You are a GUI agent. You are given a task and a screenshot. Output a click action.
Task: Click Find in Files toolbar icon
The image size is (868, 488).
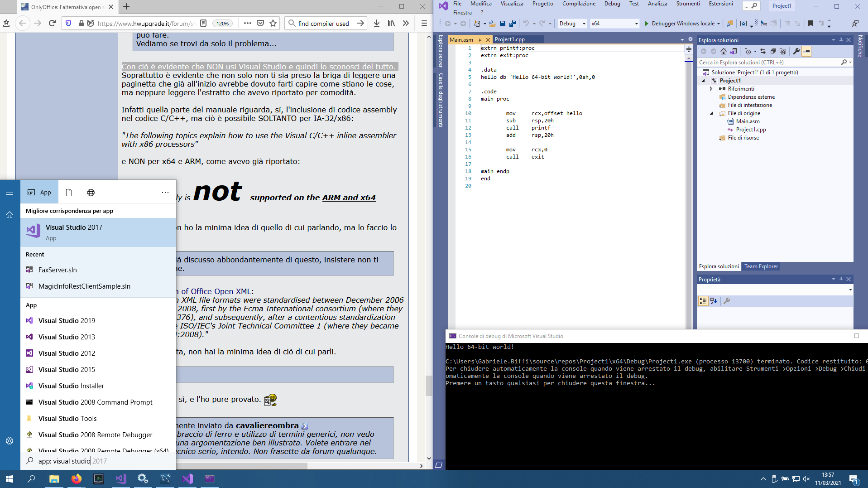point(730,24)
